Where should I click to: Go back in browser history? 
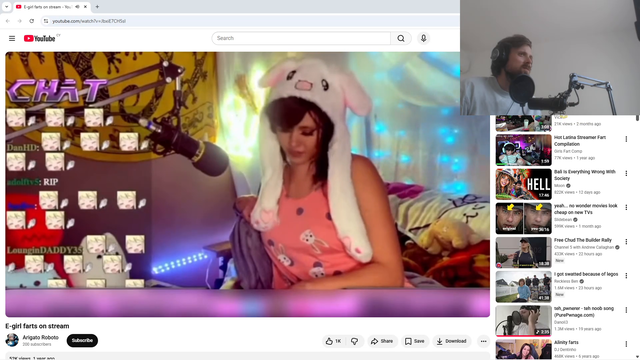tap(8, 21)
